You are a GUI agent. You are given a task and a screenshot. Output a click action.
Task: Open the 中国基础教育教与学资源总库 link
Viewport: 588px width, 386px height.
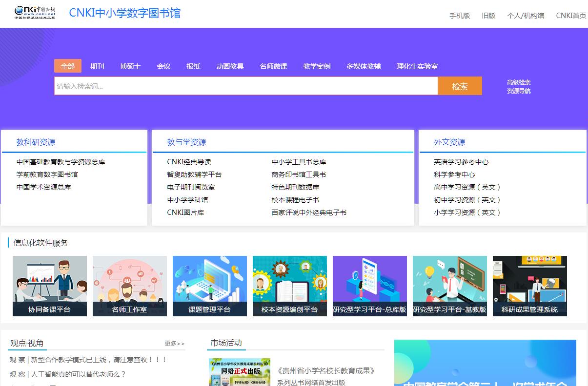(x=61, y=162)
